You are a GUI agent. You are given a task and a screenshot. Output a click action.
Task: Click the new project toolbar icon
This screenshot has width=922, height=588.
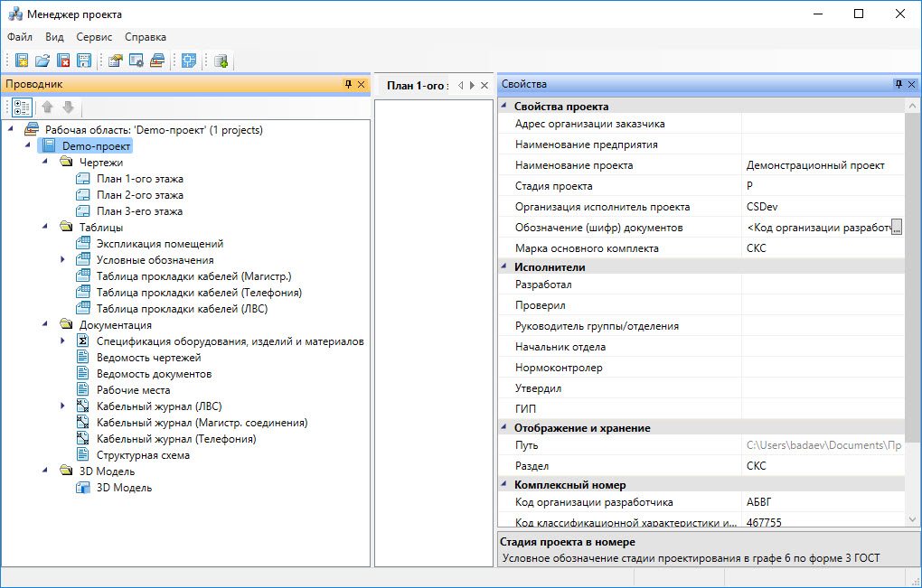point(22,61)
